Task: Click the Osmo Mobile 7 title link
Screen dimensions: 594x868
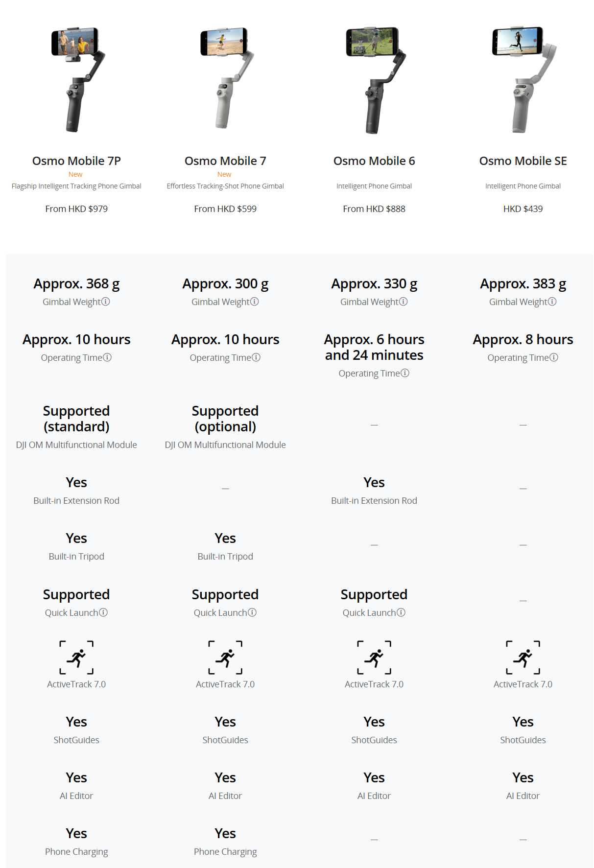Action: point(225,161)
